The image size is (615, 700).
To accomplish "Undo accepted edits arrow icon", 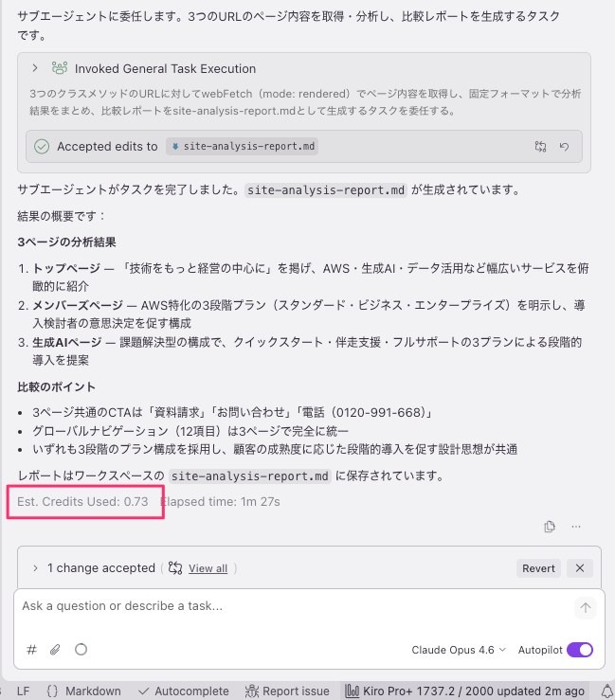I will [564, 147].
